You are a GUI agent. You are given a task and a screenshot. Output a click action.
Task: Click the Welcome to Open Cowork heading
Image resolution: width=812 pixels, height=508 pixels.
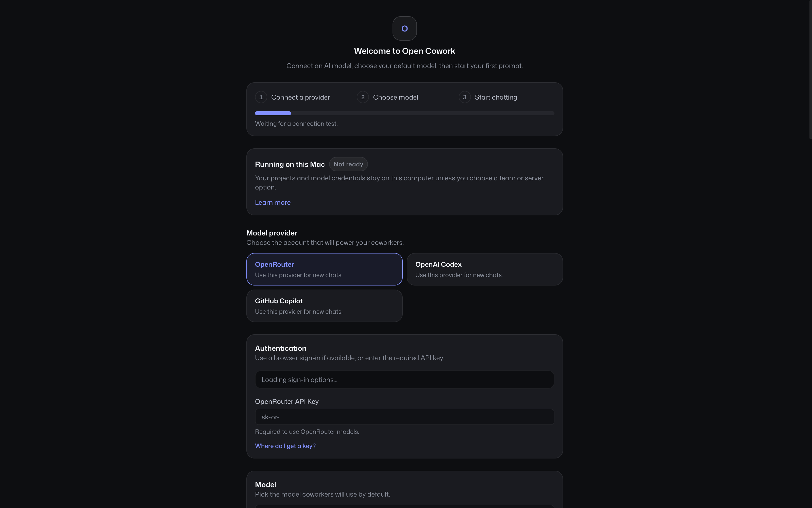(x=404, y=51)
